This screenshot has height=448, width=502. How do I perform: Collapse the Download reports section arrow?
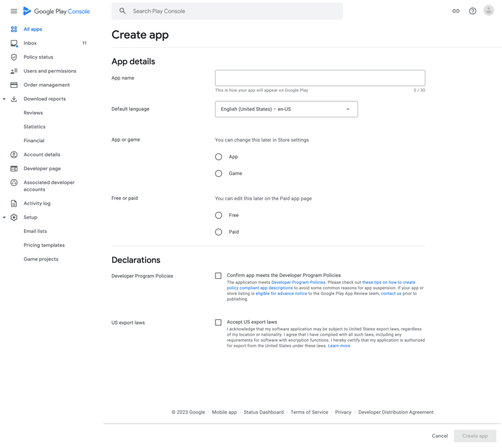(4, 99)
